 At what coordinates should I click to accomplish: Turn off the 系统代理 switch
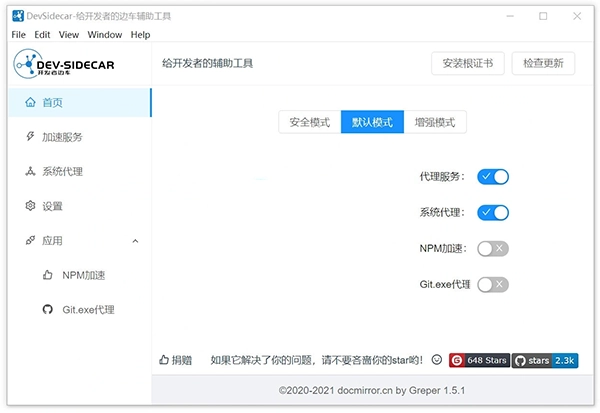pos(493,212)
